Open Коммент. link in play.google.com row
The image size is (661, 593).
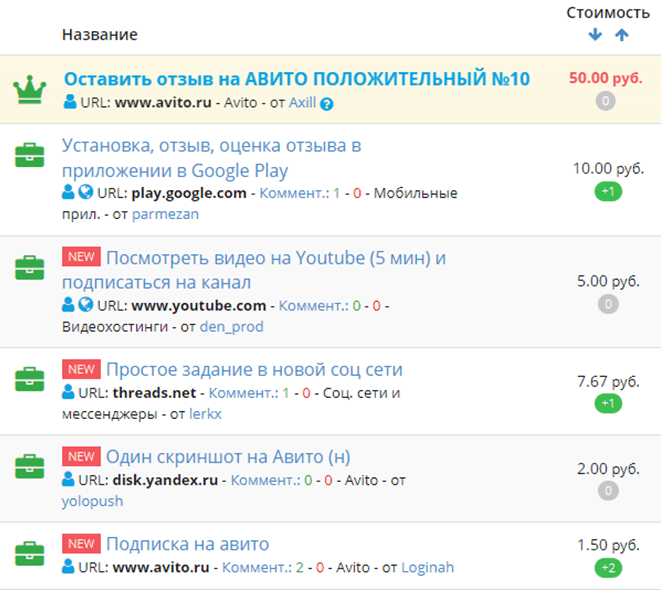click(294, 193)
